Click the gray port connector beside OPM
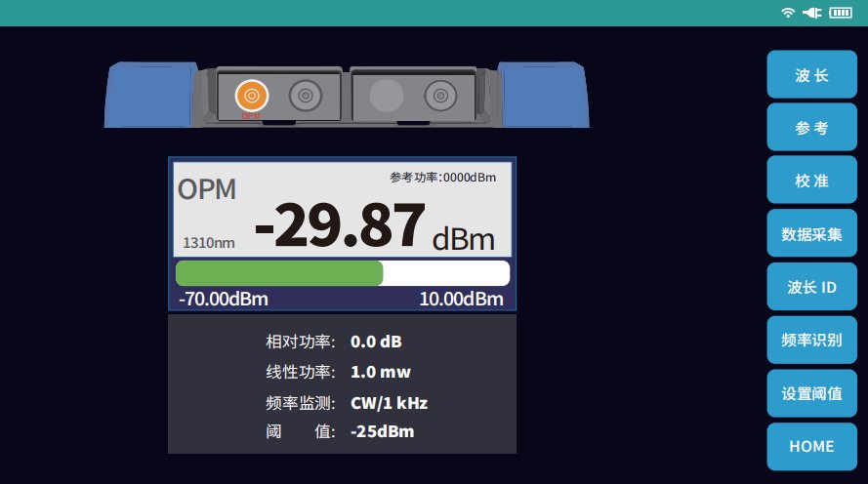 point(306,96)
